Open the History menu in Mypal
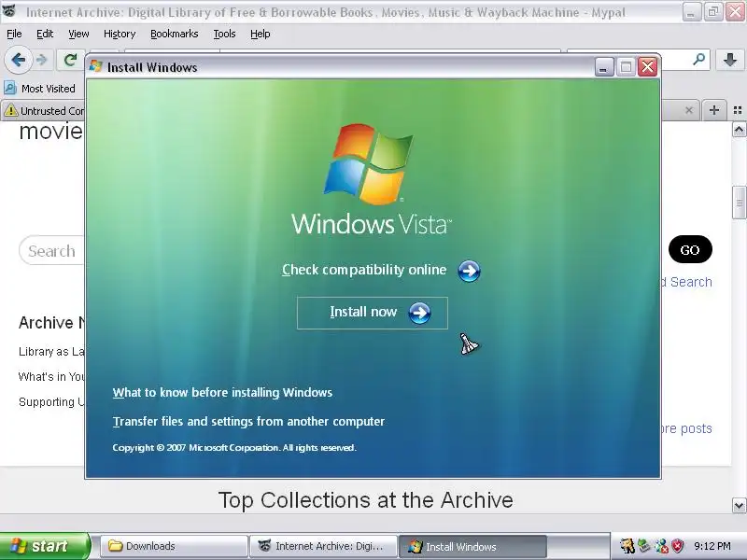Image resolution: width=747 pixels, height=560 pixels. point(120,34)
